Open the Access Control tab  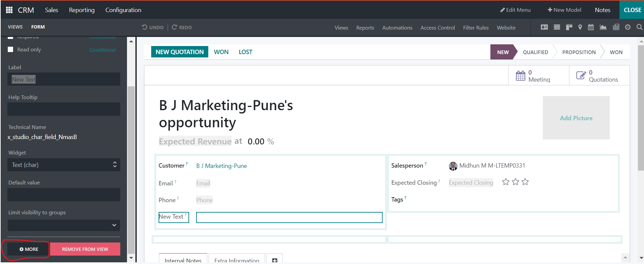click(437, 28)
